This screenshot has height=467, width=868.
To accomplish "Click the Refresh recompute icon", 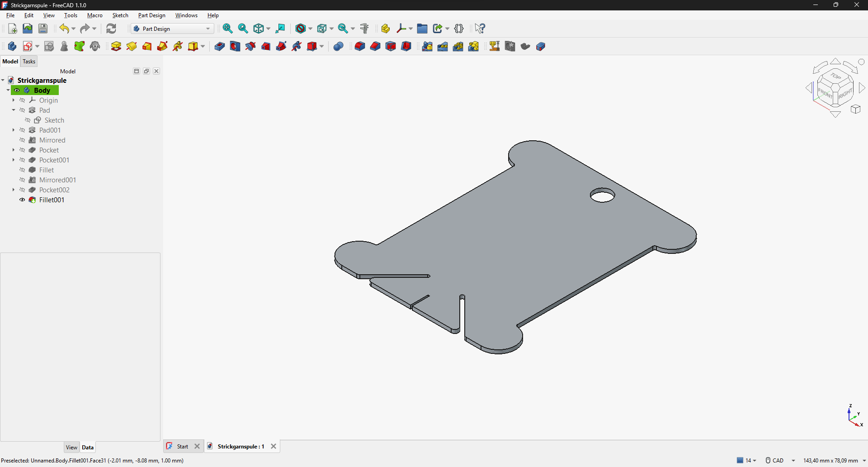I will [111, 29].
